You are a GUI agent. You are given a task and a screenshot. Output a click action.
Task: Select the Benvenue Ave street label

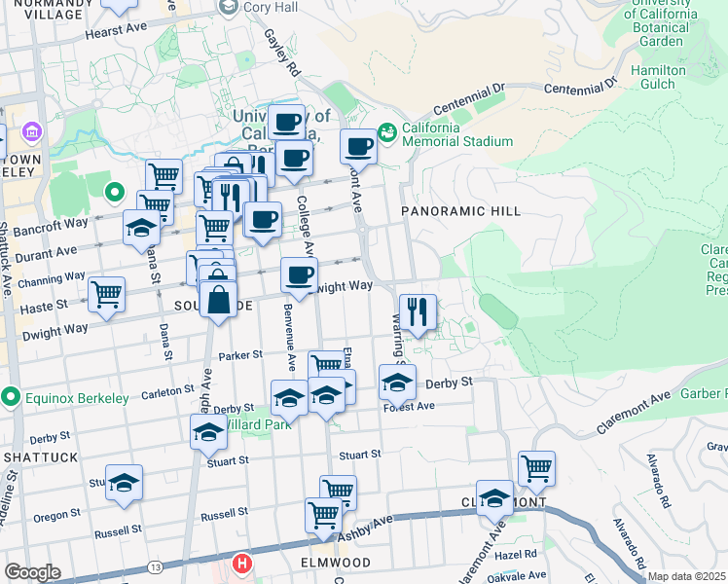click(290, 338)
